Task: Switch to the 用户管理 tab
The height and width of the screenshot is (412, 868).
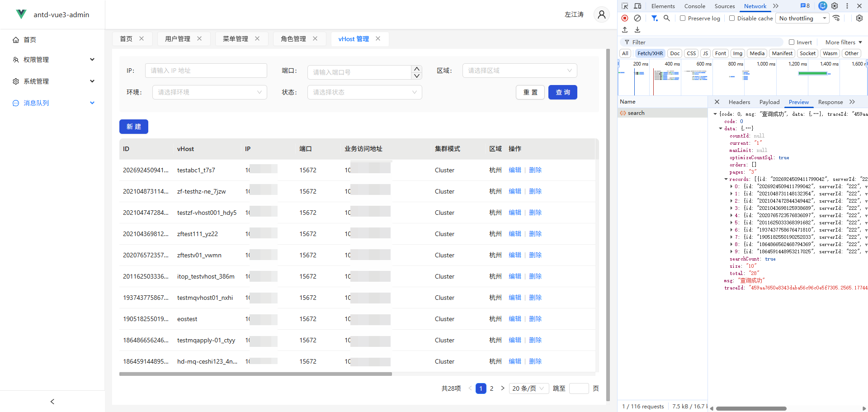Action: coord(177,39)
